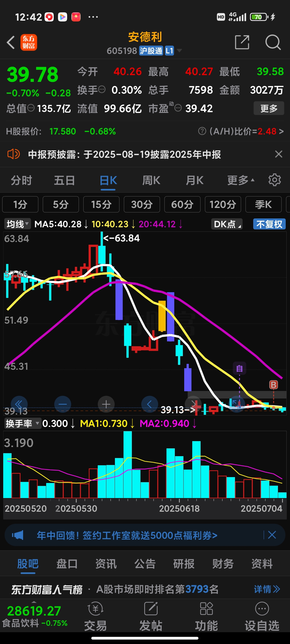Viewport: 290px width, 644px height.
Task: Expand the 更多 period dropdown
Action: [241, 180]
